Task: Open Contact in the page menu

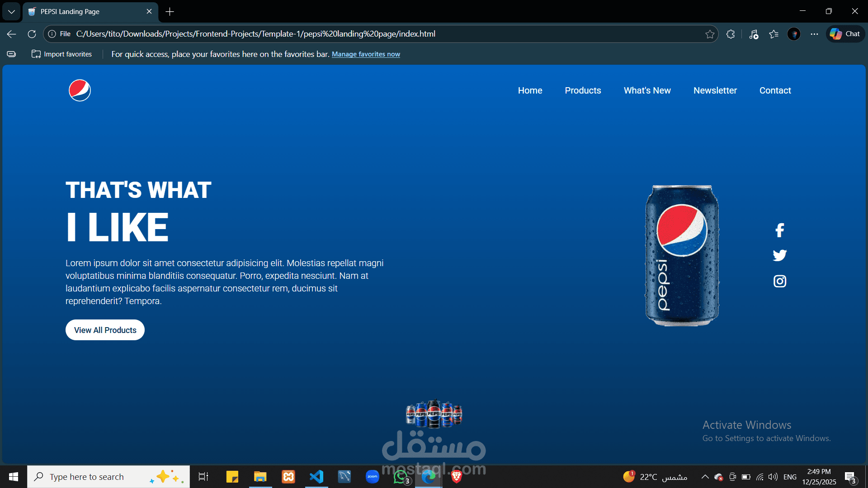Action: pos(775,90)
